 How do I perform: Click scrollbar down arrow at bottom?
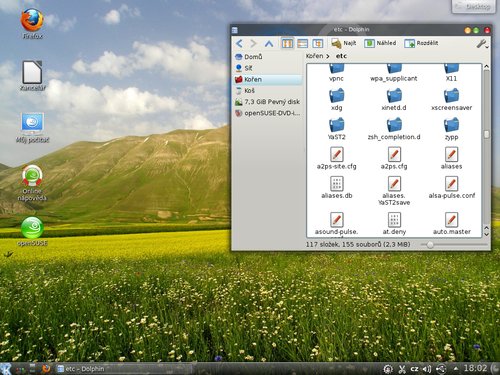[x=486, y=234]
